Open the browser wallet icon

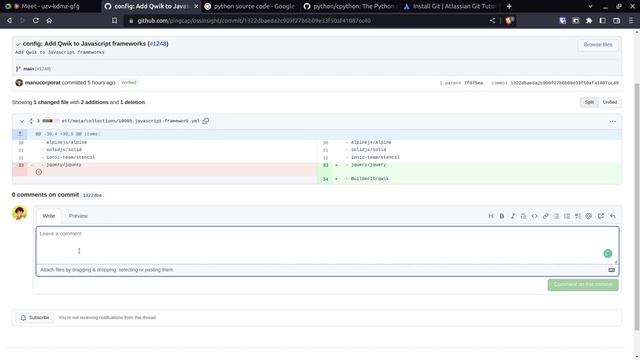(x=616, y=20)
